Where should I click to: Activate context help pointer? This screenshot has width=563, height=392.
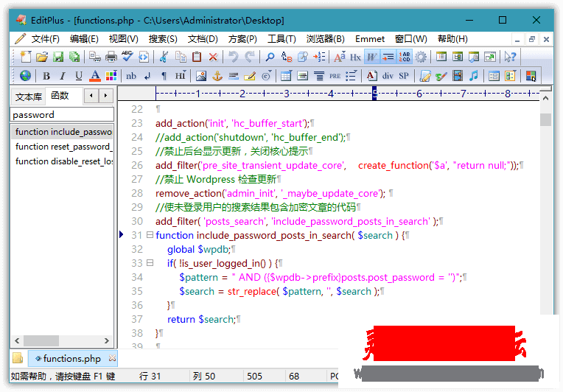pos(510,57)
